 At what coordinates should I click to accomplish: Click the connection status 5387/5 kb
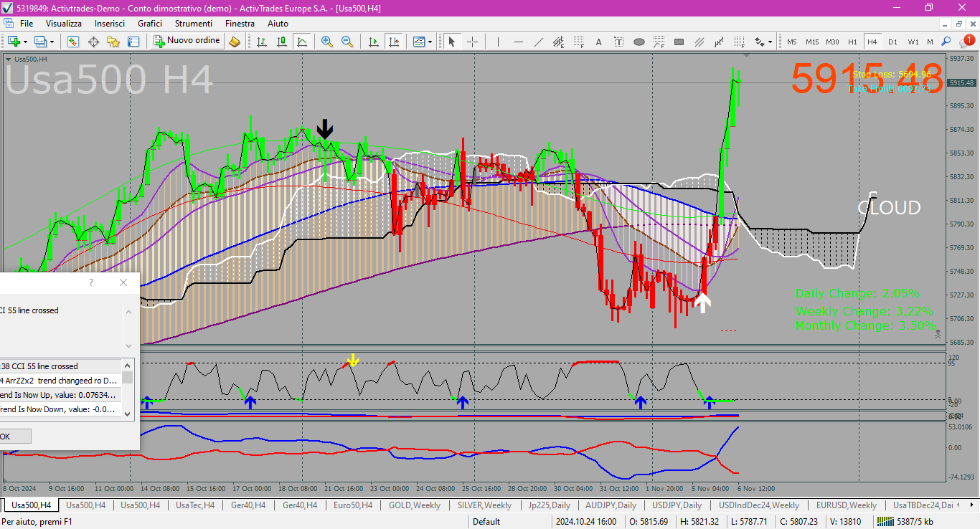(905, 522)
